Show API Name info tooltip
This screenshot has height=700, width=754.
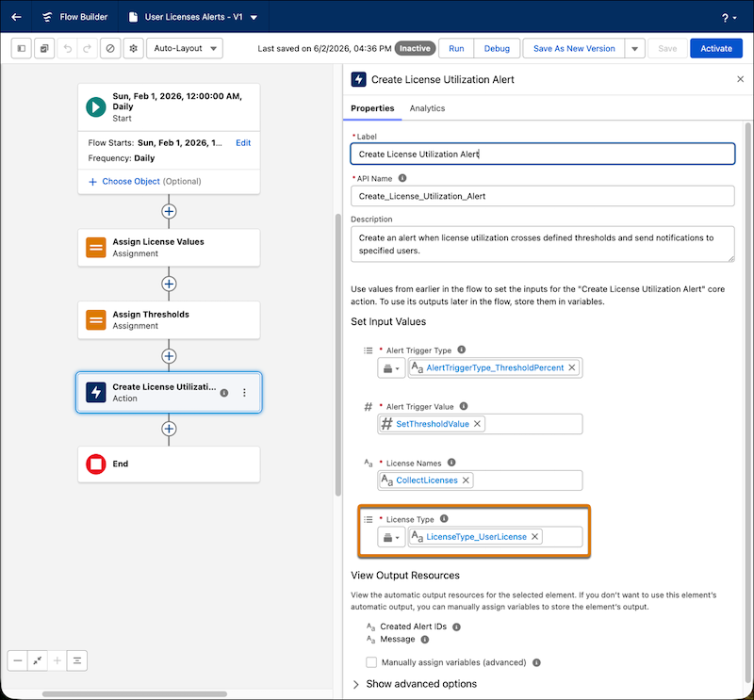[402, 178]
